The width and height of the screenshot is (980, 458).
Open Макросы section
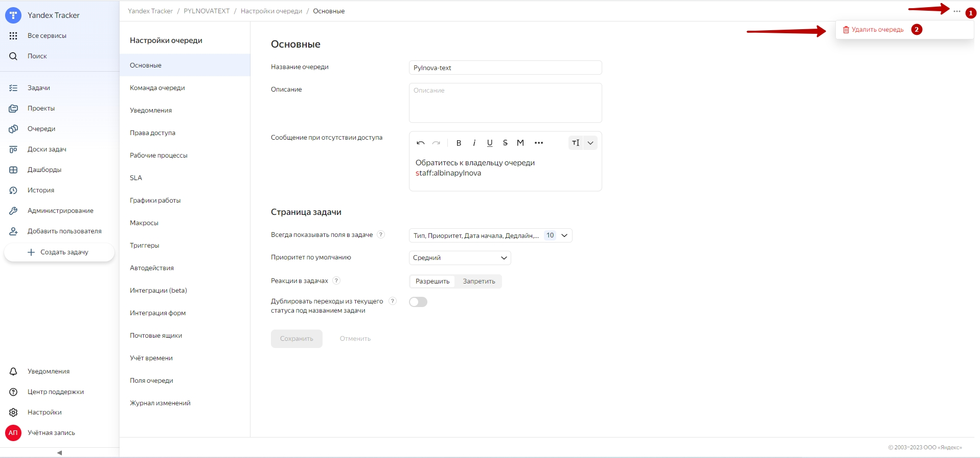tap(185, 223)
